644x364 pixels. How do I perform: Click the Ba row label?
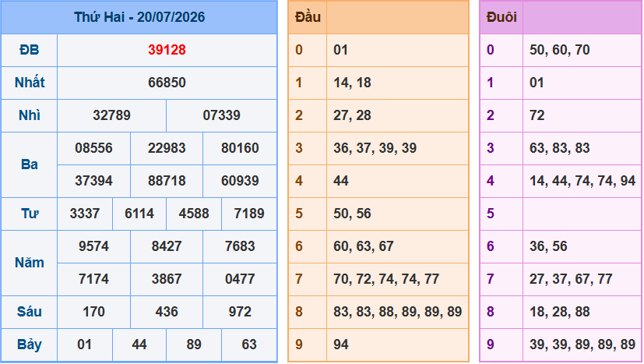pos(29,164)
